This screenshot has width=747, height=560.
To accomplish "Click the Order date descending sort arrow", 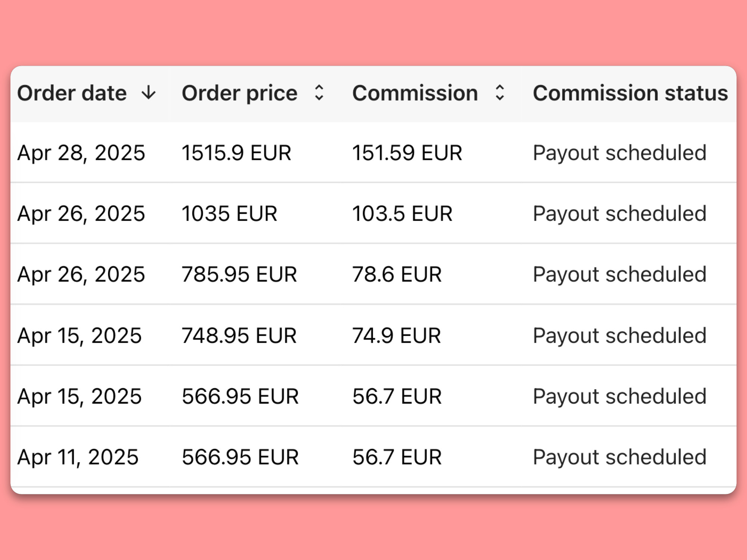I will [149, 93].
